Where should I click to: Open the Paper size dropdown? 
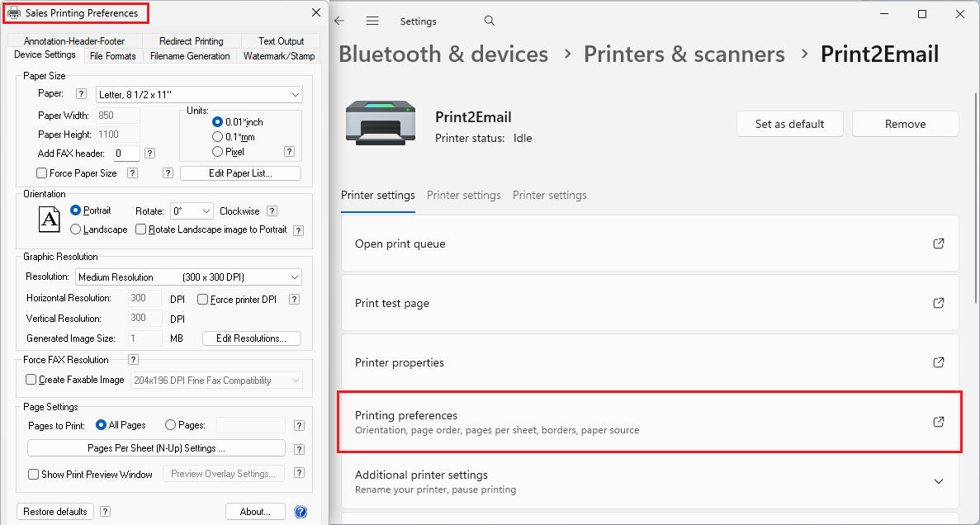click(199, 94)
